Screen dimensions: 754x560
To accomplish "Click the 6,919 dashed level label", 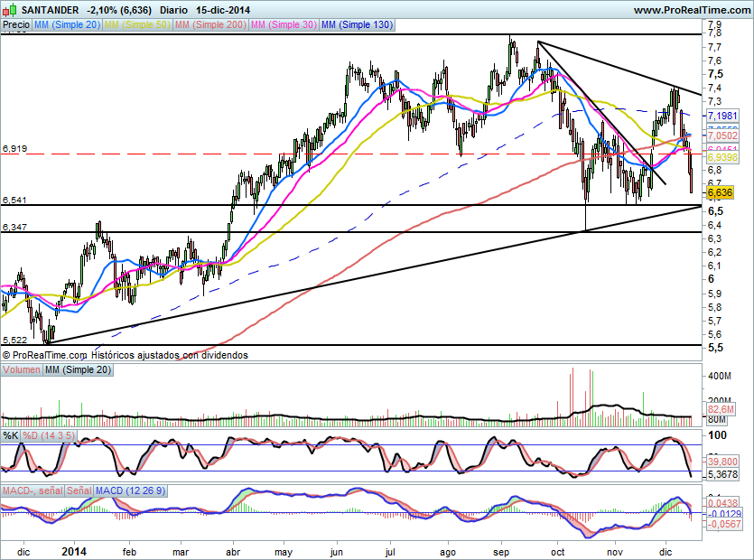I will (x=14, y=149).
